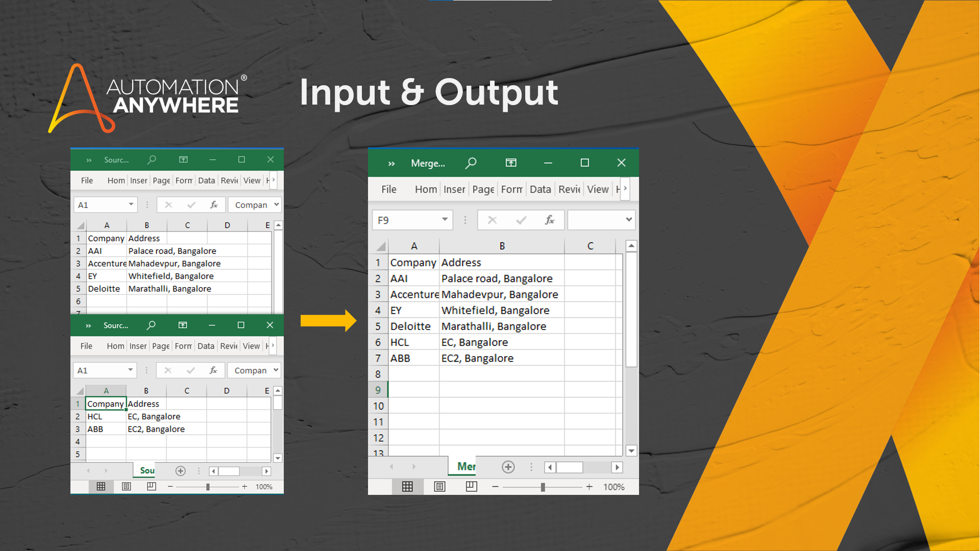Click zoom in plus button in Merge workbook

[590, 487]
